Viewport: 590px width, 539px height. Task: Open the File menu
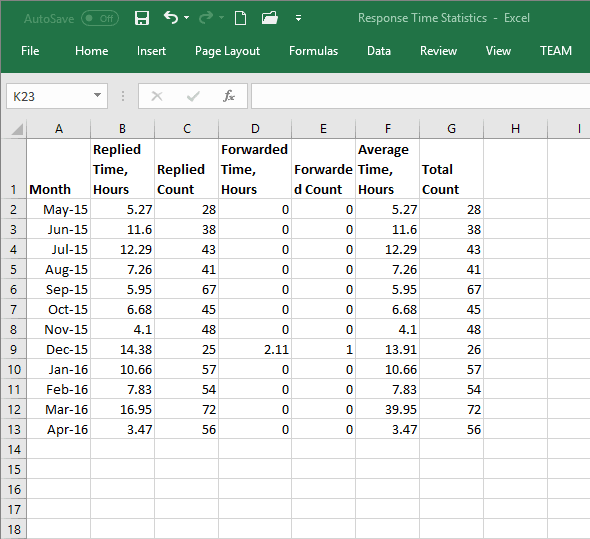tap(30, 51)
